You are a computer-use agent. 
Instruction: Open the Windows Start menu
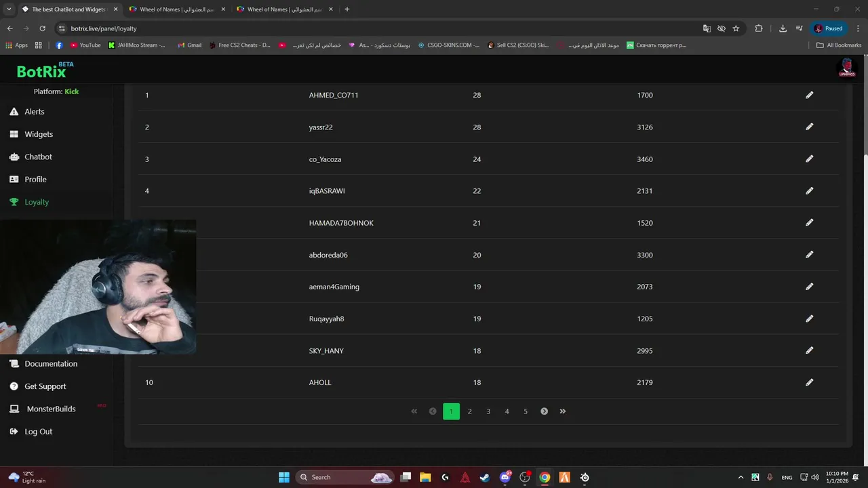point(283,477)
